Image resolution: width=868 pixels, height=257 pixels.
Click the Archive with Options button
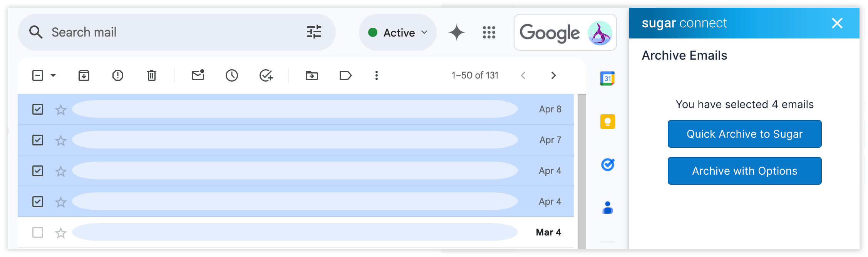[744, 171]
